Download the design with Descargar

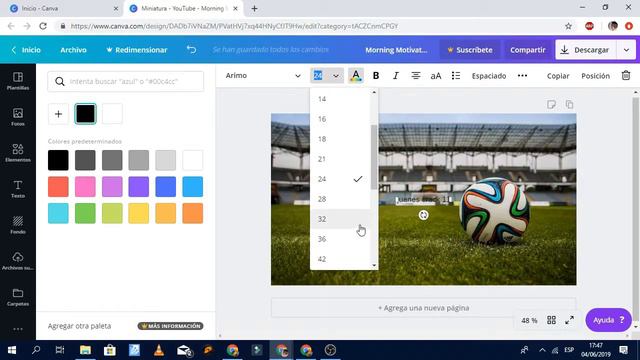(x=587, y=50)
